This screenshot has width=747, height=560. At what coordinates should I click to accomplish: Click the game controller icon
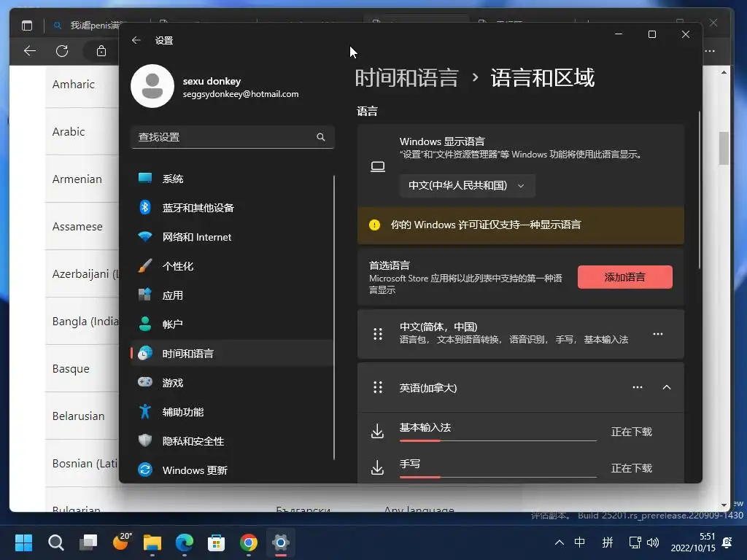pyautogui.click(x=145, y=382)
